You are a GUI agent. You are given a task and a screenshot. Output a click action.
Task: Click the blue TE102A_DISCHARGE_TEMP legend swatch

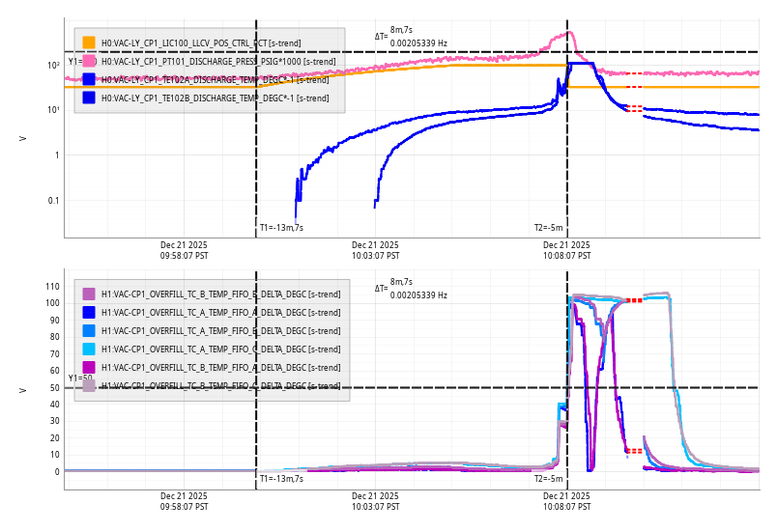[89, 79]
